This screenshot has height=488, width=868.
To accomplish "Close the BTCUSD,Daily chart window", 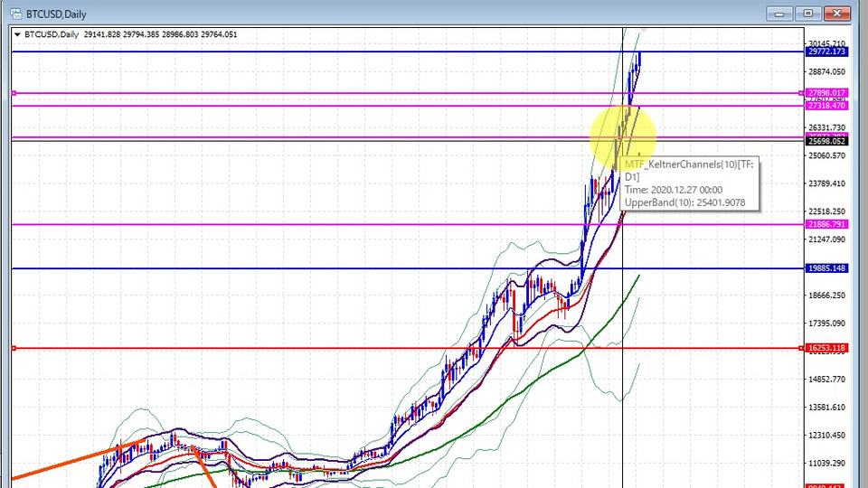I will coord(837,14).
